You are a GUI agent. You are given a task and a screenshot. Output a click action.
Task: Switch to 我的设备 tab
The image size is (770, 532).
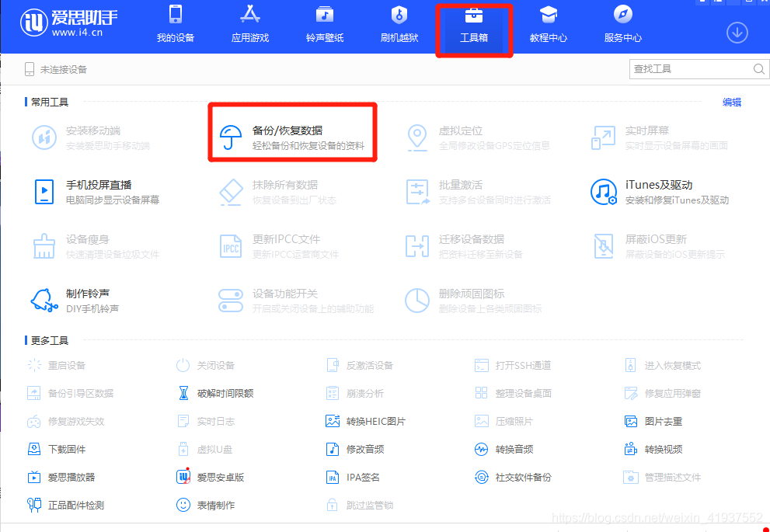[175, 25]
